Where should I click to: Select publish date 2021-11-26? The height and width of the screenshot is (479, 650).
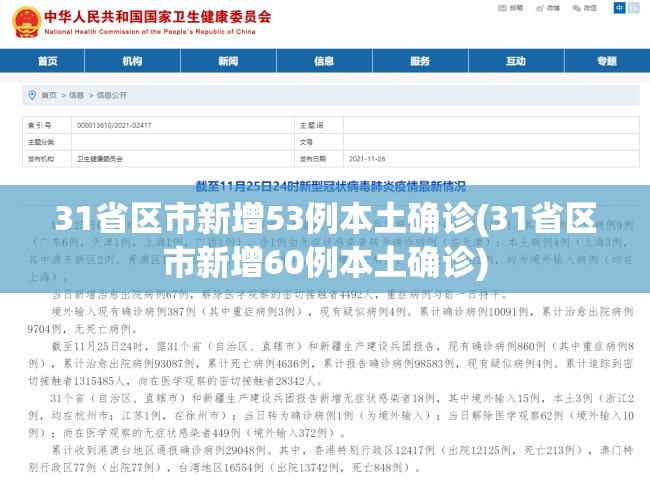point(367,159)
